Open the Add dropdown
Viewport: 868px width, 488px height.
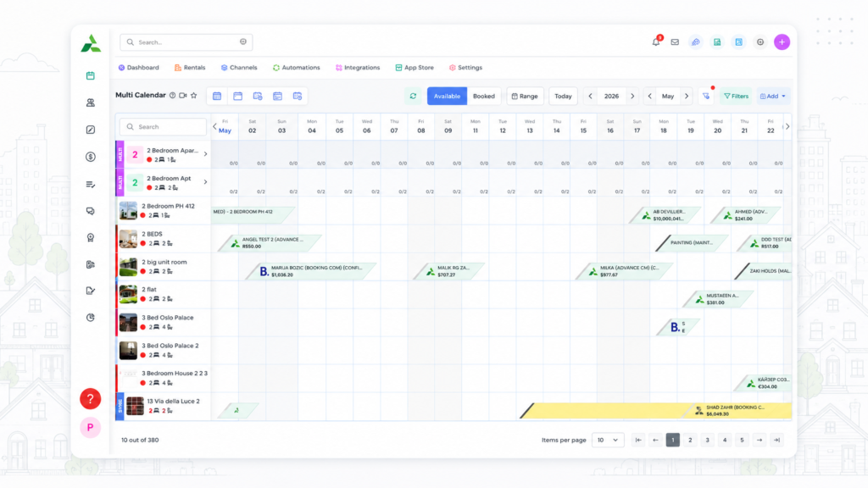[x=773, y=97]
